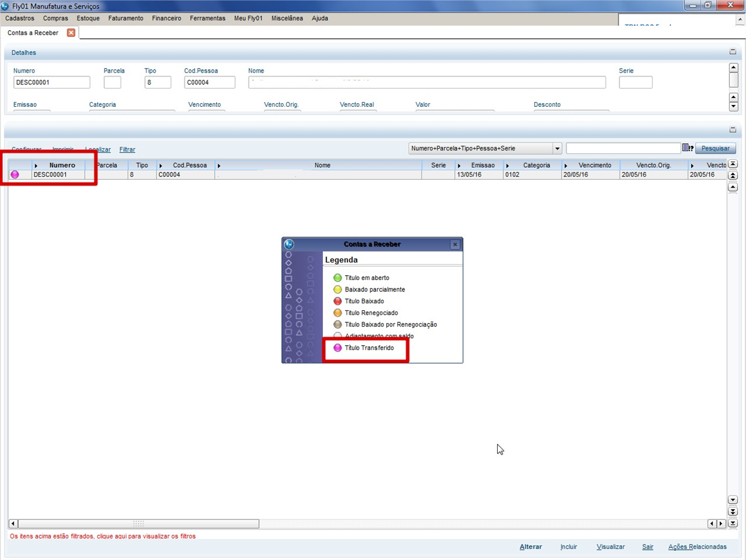746x560 pixels.
Task: Click the sort arrow of the Cod.Pessoa column
Action: pos(161,165)
